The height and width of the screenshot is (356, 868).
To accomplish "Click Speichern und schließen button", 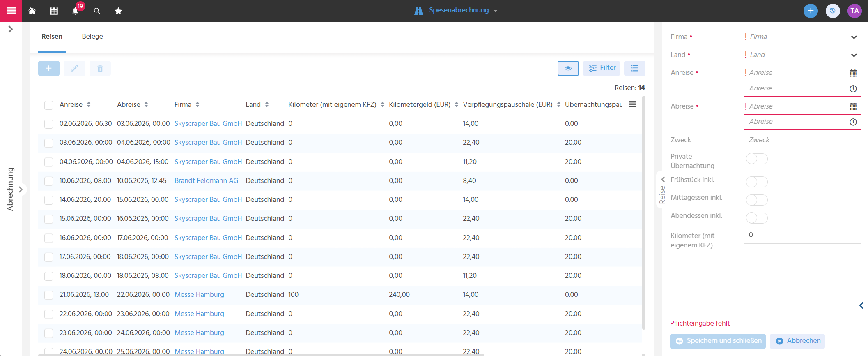I will click(718, 341).
